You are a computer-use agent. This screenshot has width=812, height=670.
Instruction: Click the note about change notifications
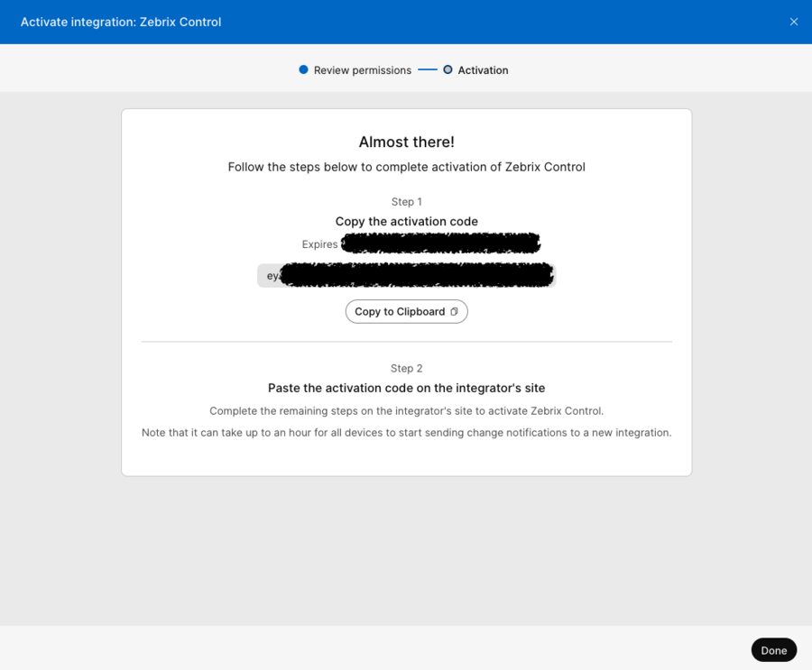click(407, 433)
